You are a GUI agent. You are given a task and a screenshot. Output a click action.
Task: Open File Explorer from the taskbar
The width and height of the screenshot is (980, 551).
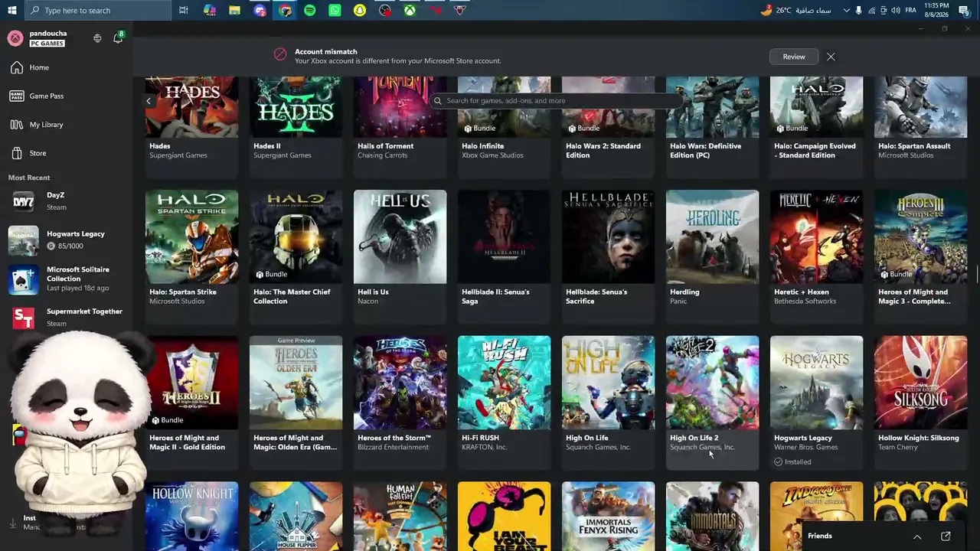point(234,10)
